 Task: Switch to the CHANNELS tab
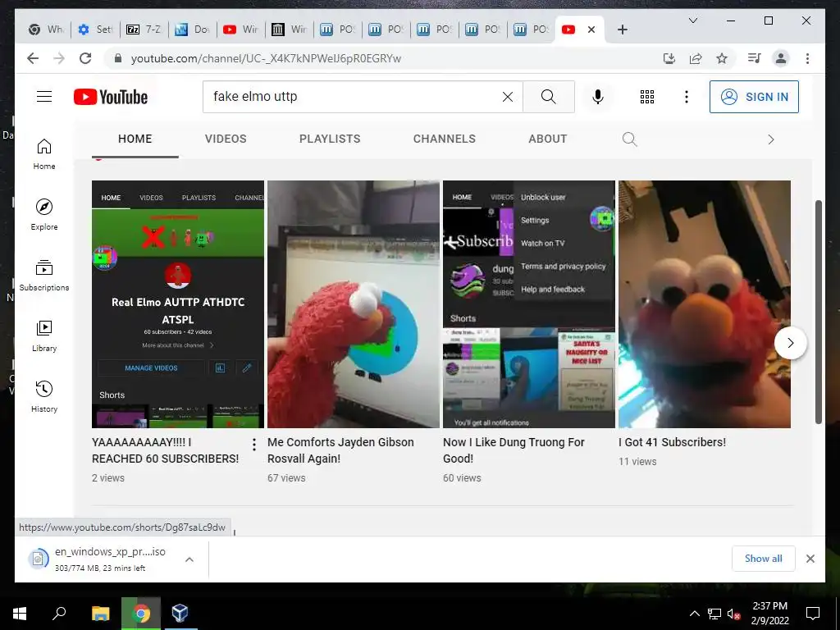click(x=444, y=139)
